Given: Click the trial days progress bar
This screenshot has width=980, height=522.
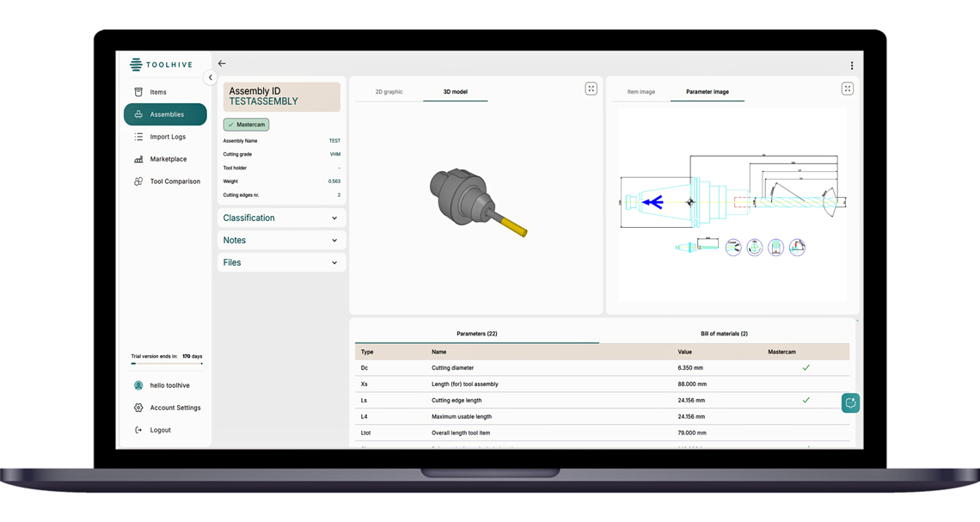Looking at the screenshot, I should click(167, 364).
